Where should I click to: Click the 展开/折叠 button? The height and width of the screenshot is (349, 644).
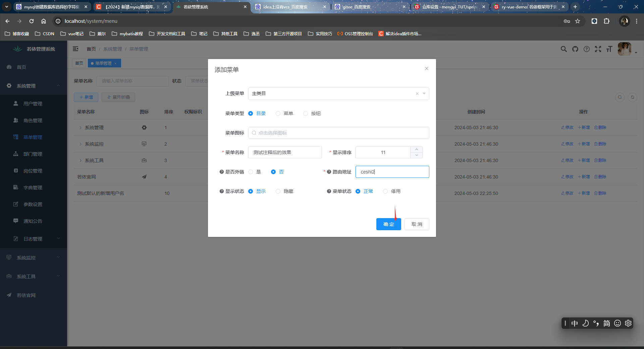click(118, 97)
